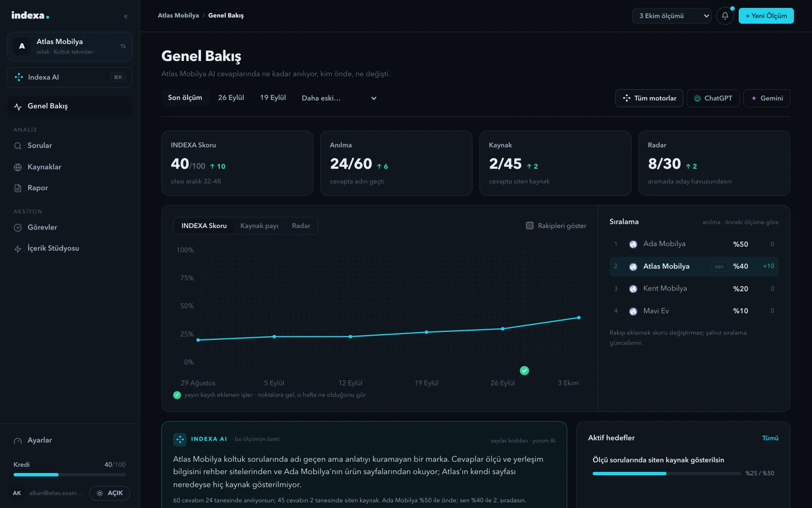Enable the Rakipleri göster checkbox
This screenshot has width=812, height=508.
529,225
